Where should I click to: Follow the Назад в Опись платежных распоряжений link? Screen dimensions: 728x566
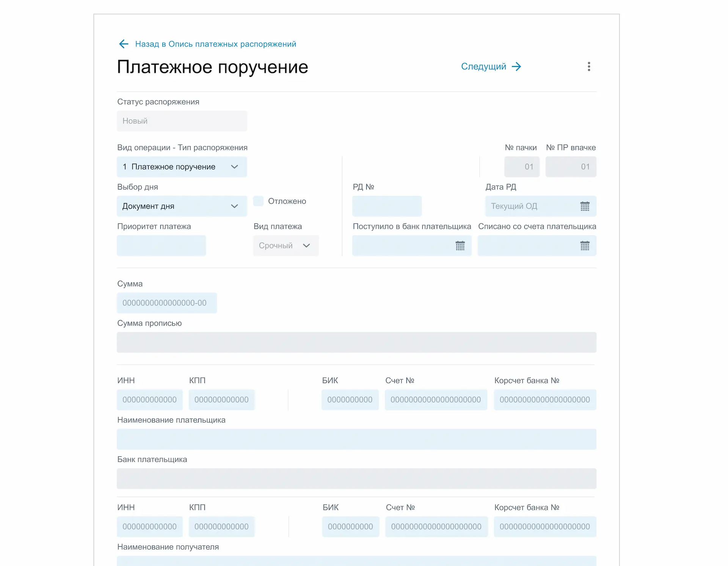coord(215,44)
